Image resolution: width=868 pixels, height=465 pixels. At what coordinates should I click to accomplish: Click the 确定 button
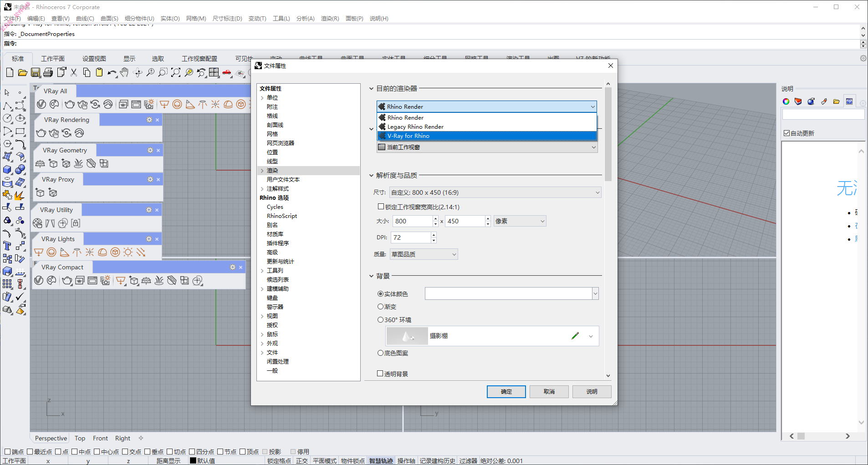pyautogui.click(x=506, y=391)
